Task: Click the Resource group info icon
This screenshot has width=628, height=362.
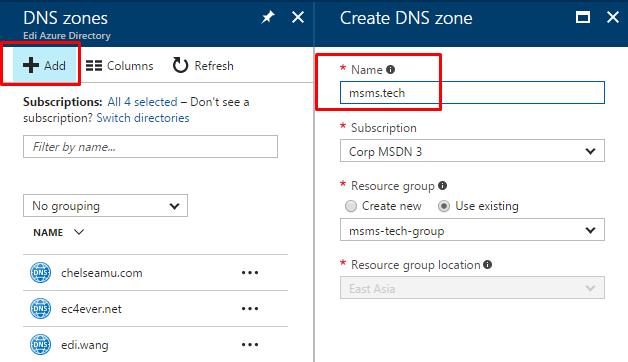Action: [442, 186]
